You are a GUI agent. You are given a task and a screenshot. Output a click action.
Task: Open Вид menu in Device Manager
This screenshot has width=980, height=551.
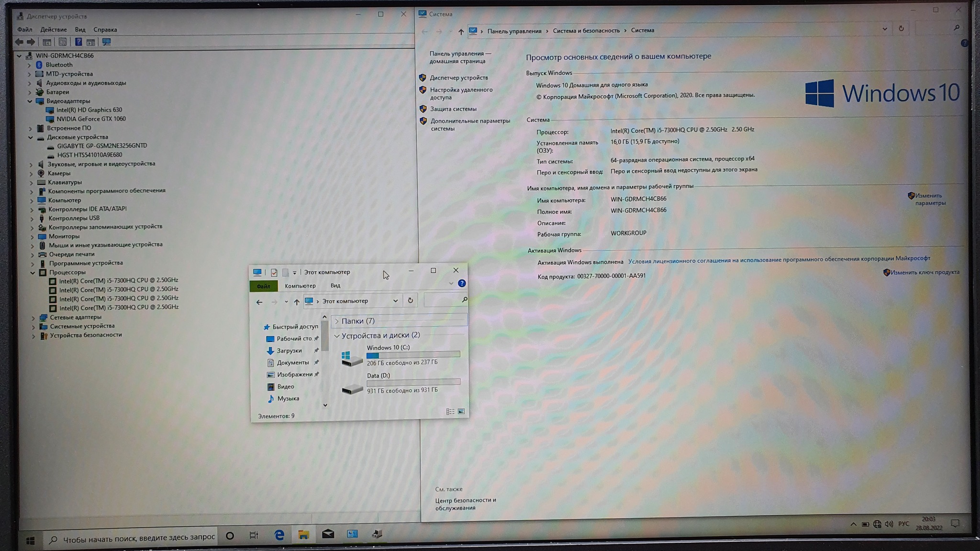80,30
